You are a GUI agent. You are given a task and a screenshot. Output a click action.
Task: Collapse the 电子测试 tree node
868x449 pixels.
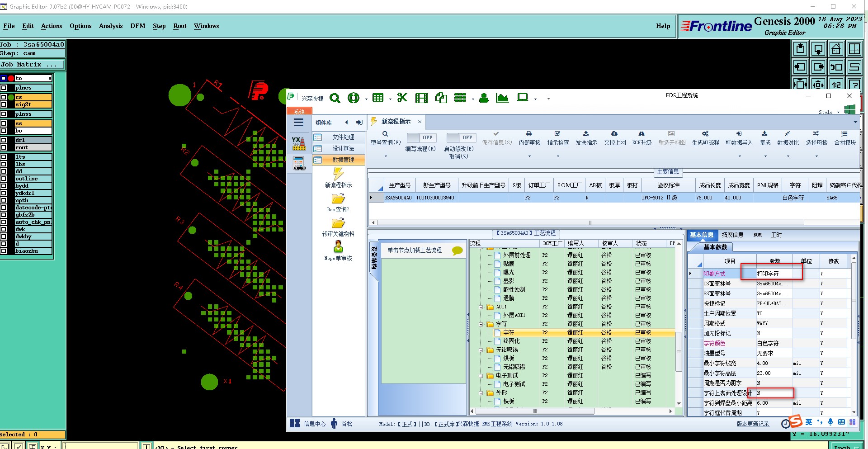[x=481, y=376]
